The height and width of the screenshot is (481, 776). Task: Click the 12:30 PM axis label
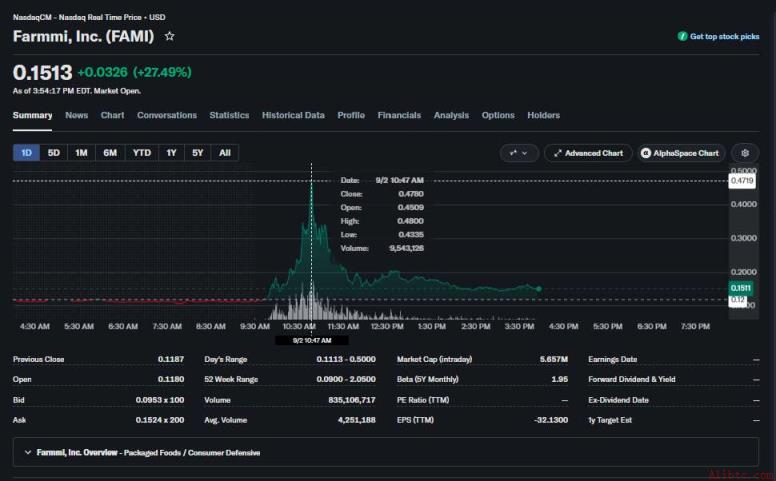tap(387, 327)
